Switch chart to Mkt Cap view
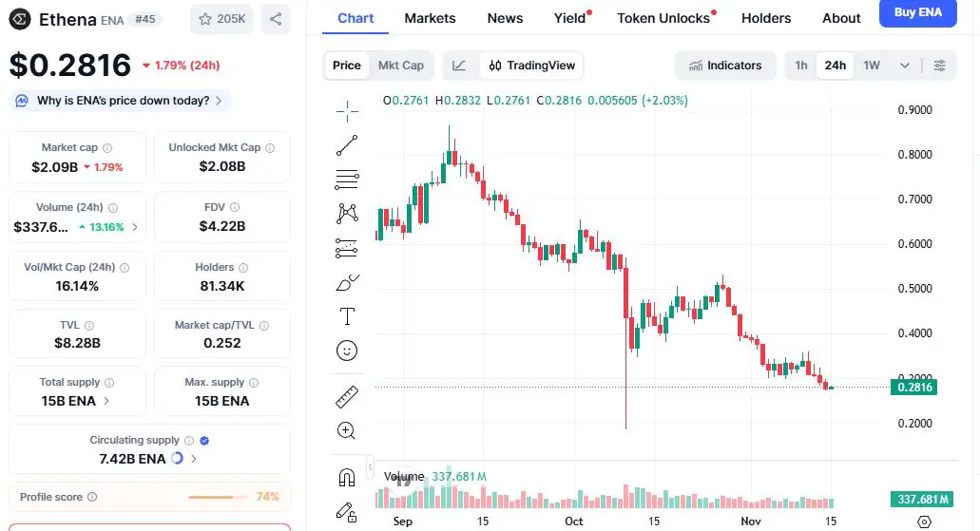Image resolution: width=980 pixels, height=531 pixels. coord(401,66)
